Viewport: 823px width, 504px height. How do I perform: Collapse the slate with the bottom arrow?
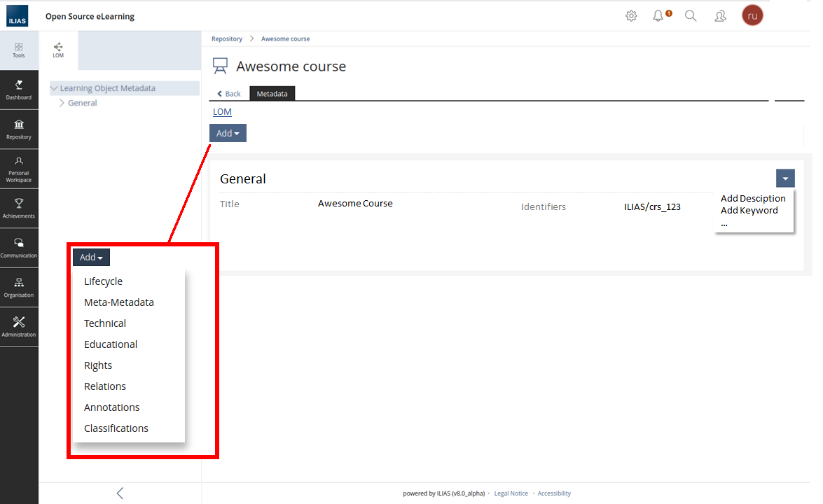point(120,493)
